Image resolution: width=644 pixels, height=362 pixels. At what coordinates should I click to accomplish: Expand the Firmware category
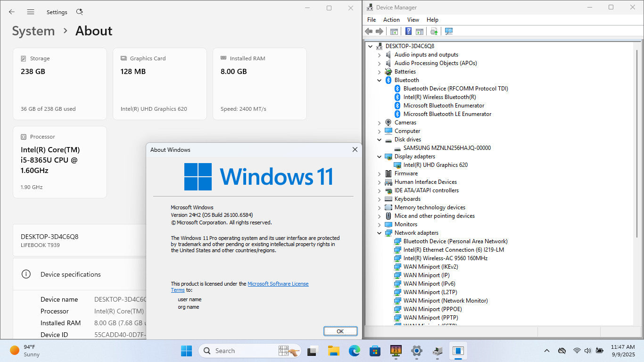[379, 173]
